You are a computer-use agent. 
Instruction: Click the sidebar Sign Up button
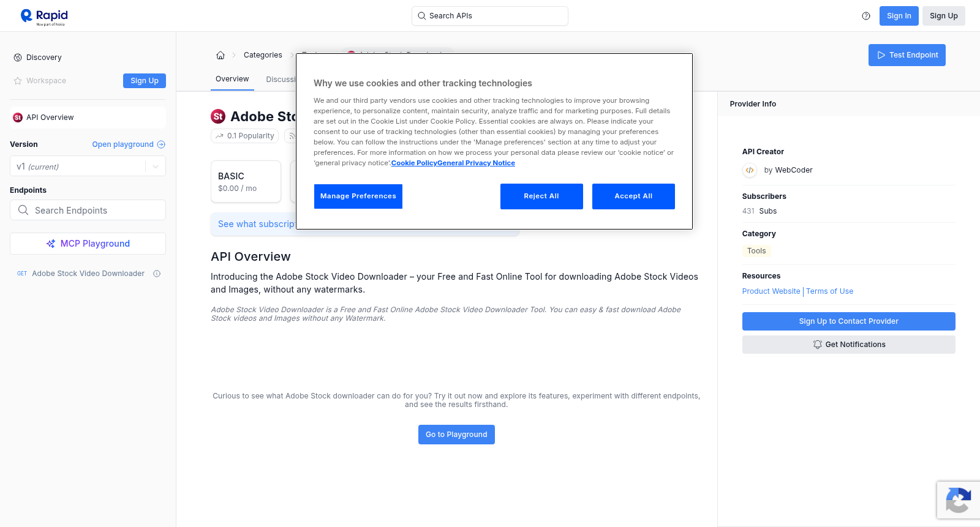pyautogui.click(x=145, y=81)
